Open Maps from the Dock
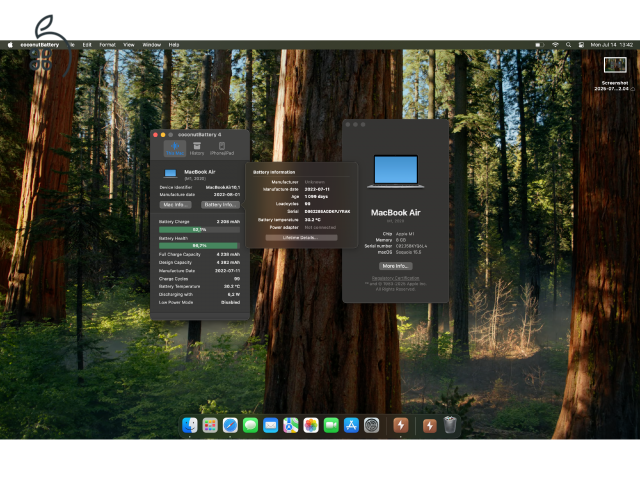The height and width of the screenshot is (480, 640). [x=291, y=425]
